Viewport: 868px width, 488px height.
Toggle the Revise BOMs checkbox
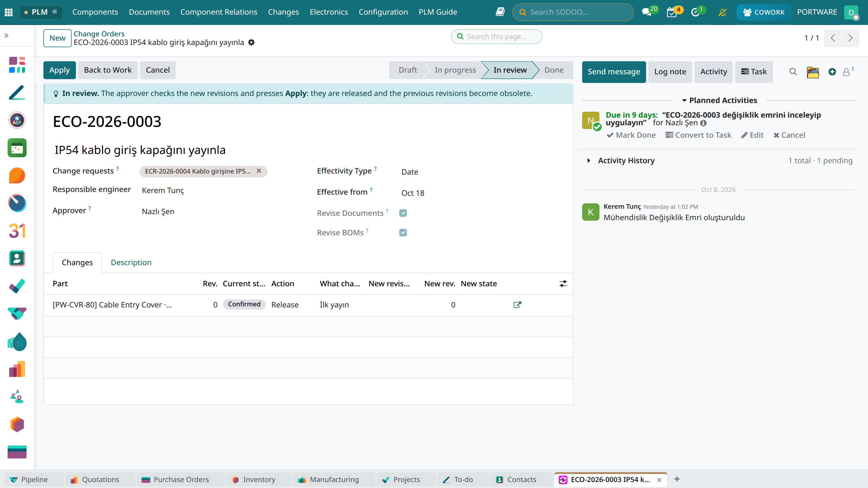(403, 232)
